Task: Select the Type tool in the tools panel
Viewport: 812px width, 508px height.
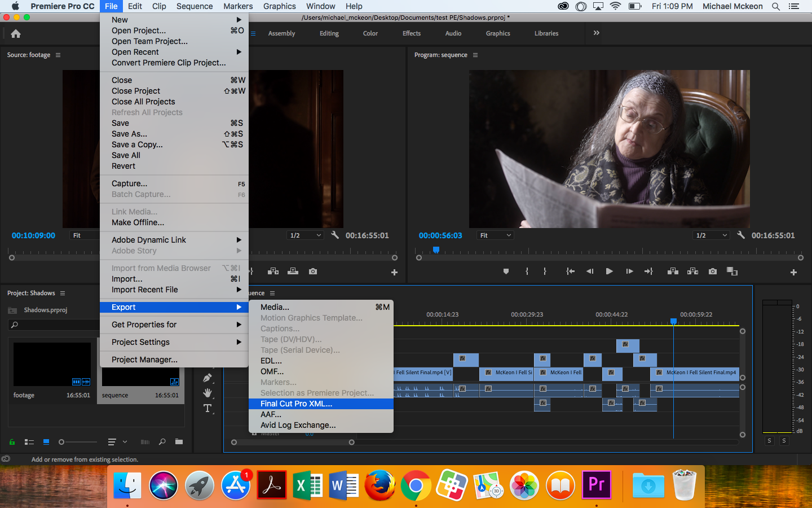Action: tap(208, 408)
